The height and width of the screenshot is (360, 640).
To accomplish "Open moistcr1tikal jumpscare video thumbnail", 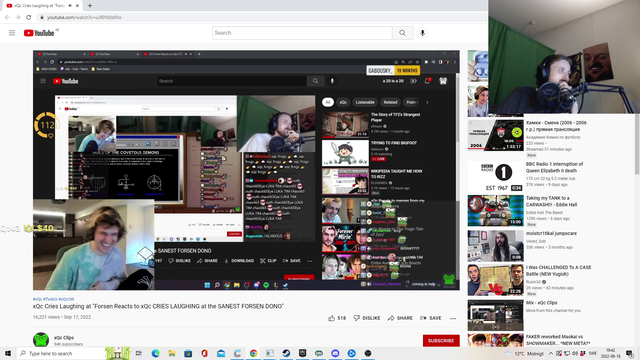I will click(x=495, y=246).
